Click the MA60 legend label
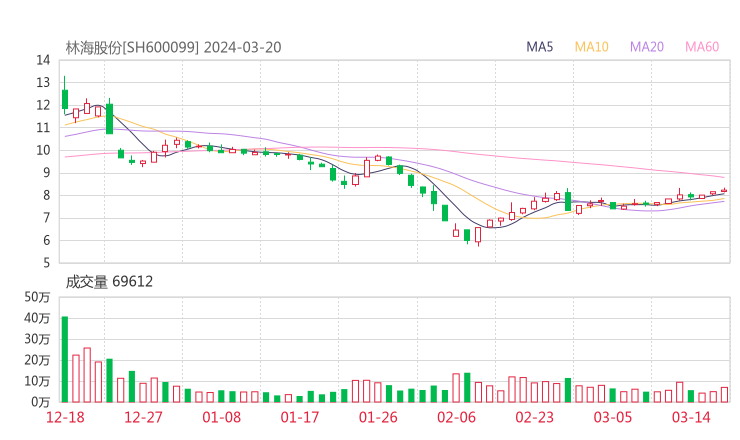The height and width of the screenshot is (440, 740). click(x=702, y=47)
